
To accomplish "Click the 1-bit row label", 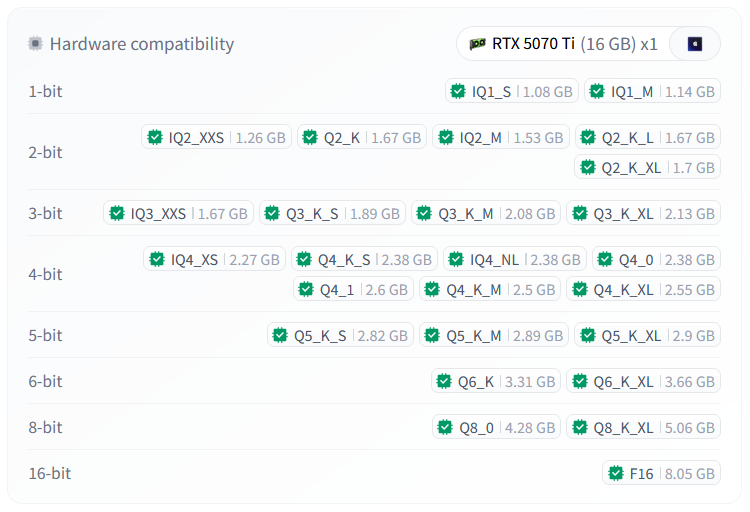I will tap(45, 91).
